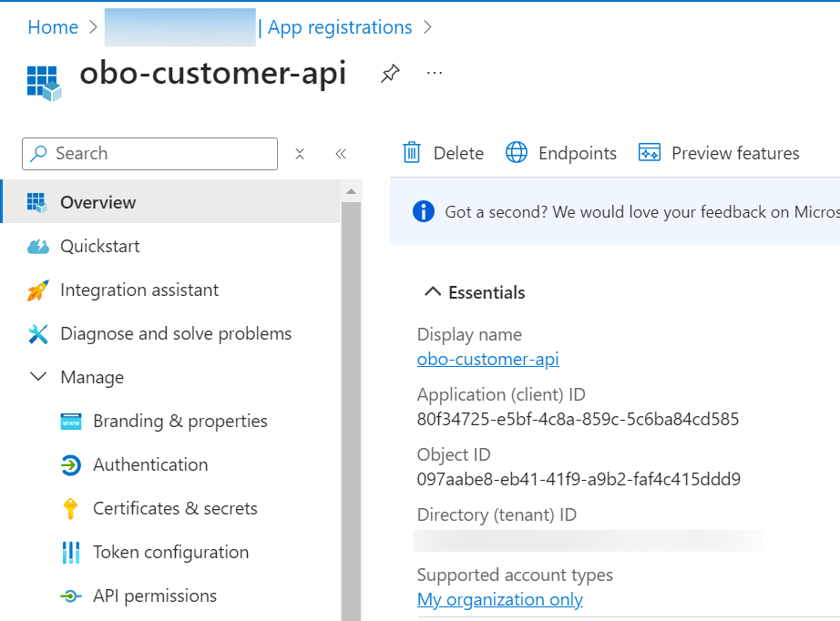The image size is (840, 621).
Task: Pin obo-customer-api with the pin icon
Action: [x=390, y=74]
